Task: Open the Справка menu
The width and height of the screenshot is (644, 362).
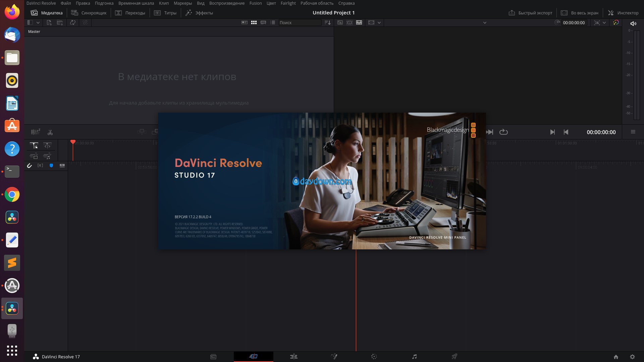Action: (346, 3)
